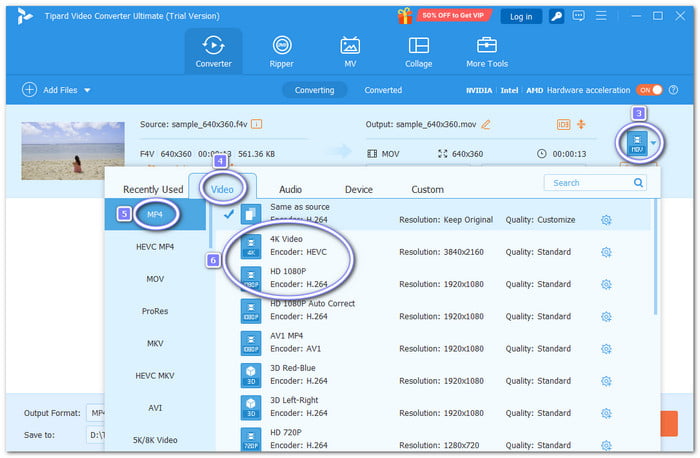700x458 pixels.
Task: Click the 50% OFF to Get VIP banner
Action: pyautogui.click(x=453, y=16)
